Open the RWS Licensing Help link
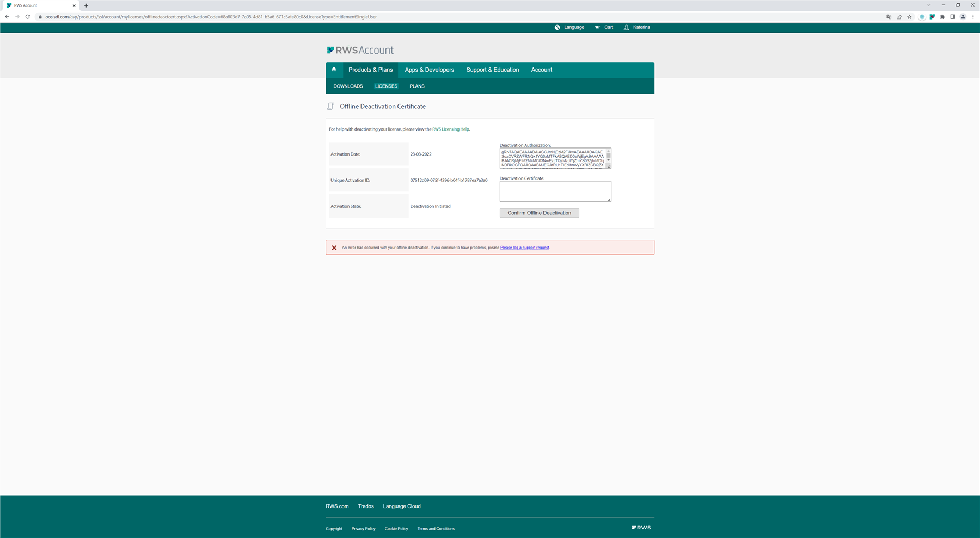Image resolution: width=980 pixels, height=538 pixels. pos(450,129)
